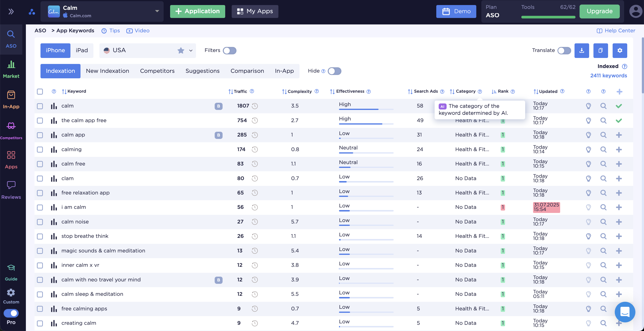644x331 pixels.
Task: Open the Video link
Action: [x=138, y=31]
